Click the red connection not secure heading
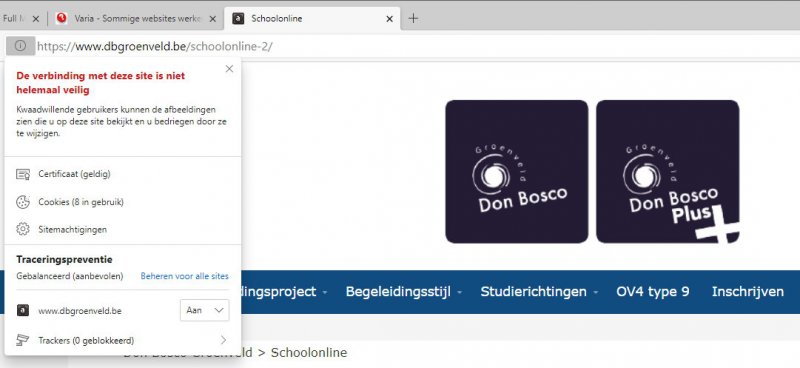This screenshot has width=800, height=368. coord(101,83)
